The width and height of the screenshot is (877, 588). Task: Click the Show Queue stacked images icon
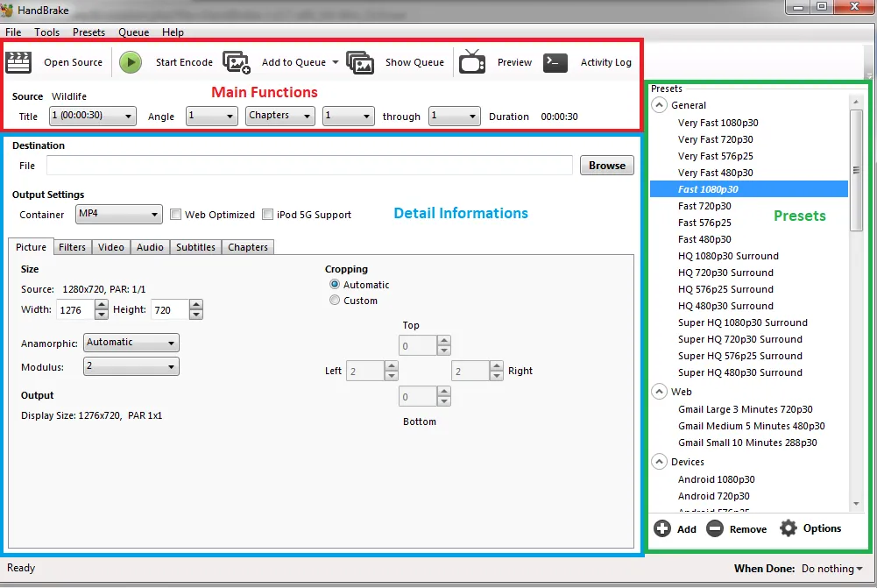click(359, 62)
